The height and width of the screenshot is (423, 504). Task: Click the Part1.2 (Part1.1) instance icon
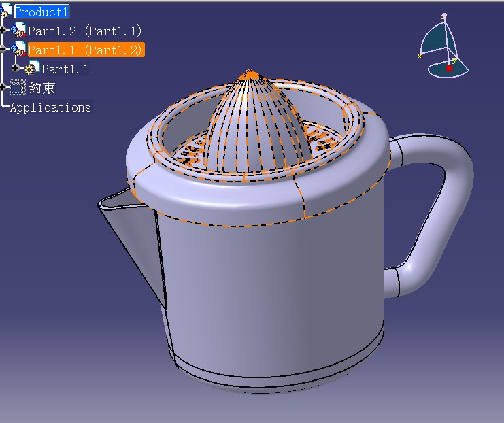click(18, 29)
